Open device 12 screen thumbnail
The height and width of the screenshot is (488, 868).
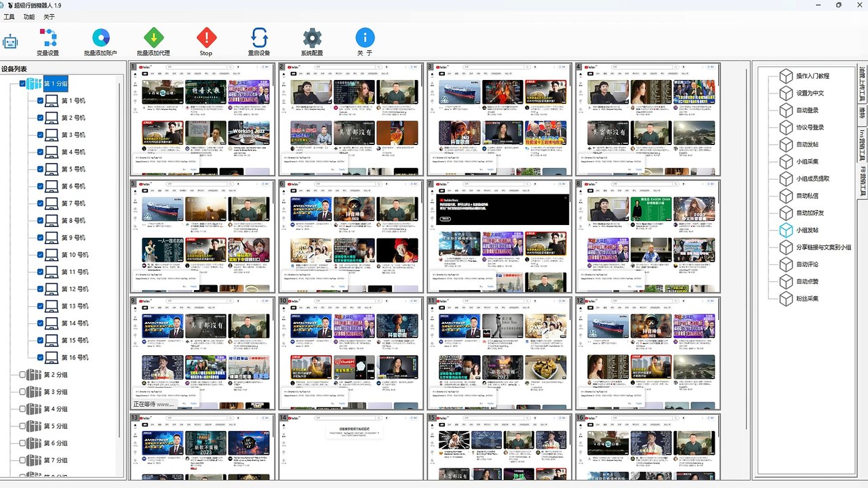(x=647, y=353)
